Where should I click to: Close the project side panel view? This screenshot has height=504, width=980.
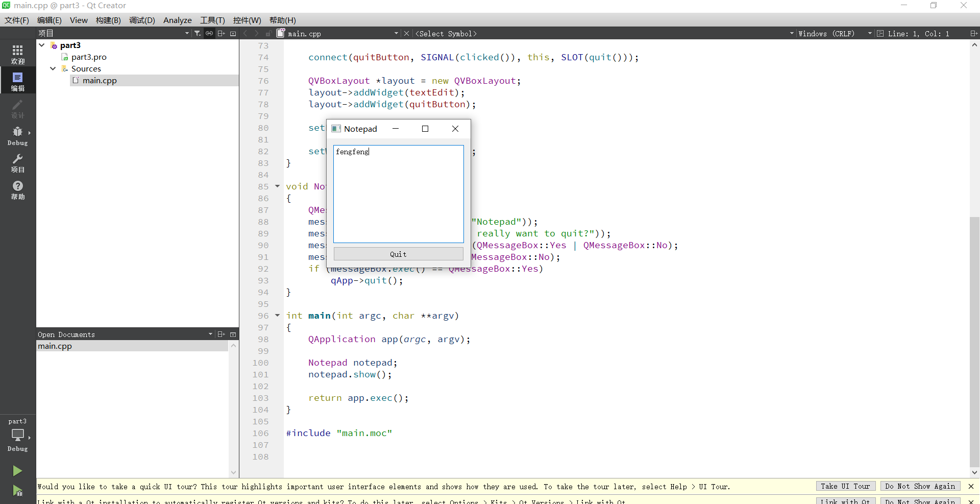tap(233, 33)
